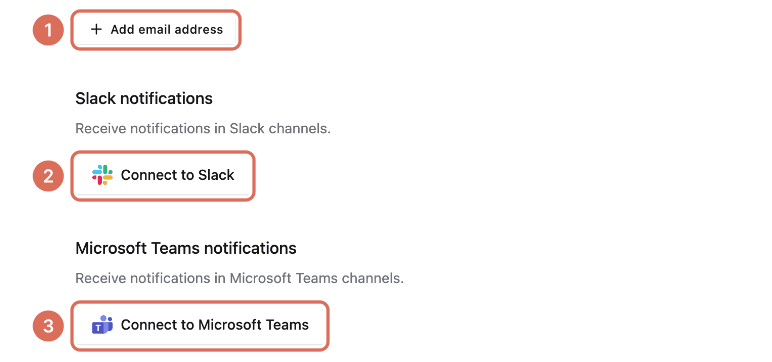The image size is (772, 362).
Task: Click the plus icon beside Add email address
Action: [96, 30]
